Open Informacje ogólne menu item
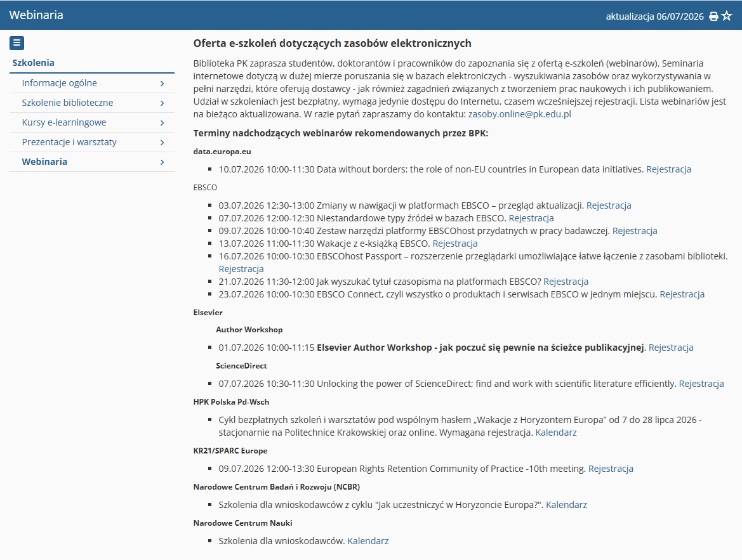The width and height of the screenshot is (742, 560). 92,83
